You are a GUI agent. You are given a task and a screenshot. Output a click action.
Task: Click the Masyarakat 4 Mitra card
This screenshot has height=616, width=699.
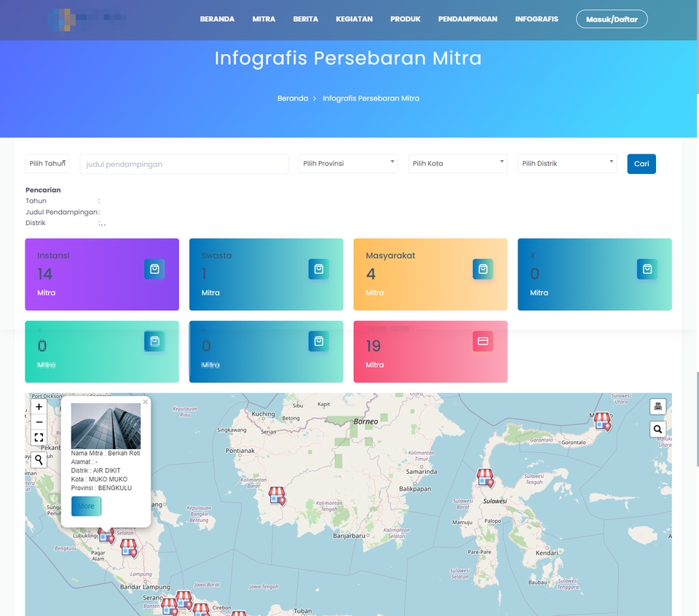430,274
